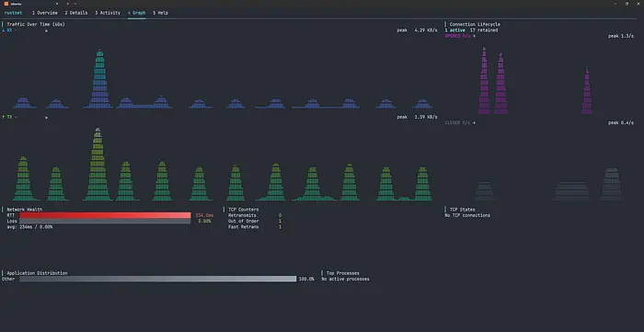644x332 pixels.
Task: Minimize the terminal window
Action: (x=615, y=4)
